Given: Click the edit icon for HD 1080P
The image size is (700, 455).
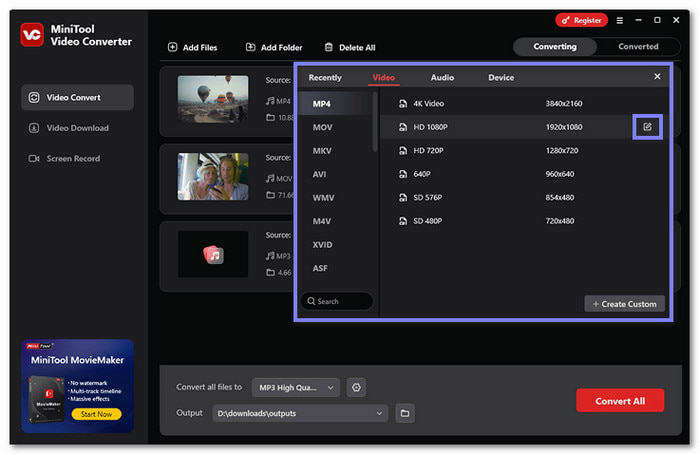Looking at the screenshot, I should tap(647, 126).
